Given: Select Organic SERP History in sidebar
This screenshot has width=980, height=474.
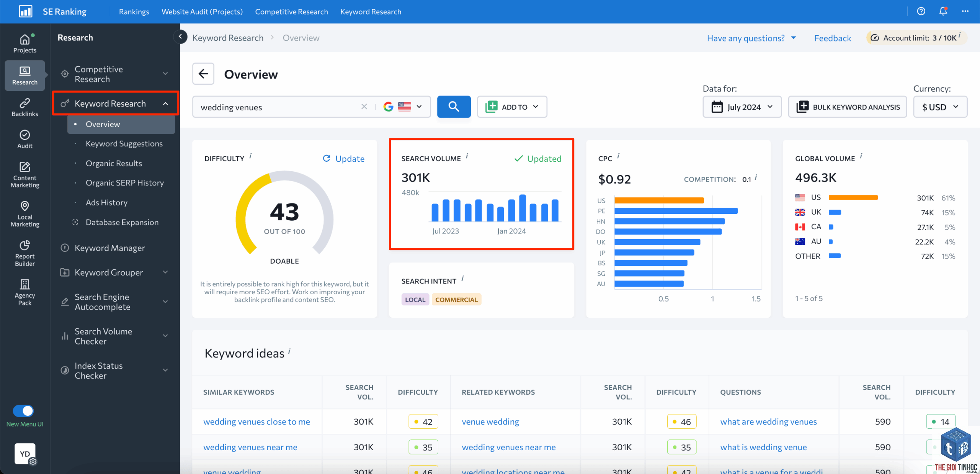Looking at the screenshot, I should 125,183.
